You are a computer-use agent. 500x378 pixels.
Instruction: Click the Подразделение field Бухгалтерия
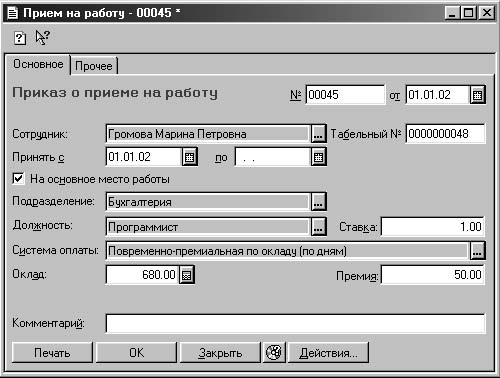click(x=208, y=202)
